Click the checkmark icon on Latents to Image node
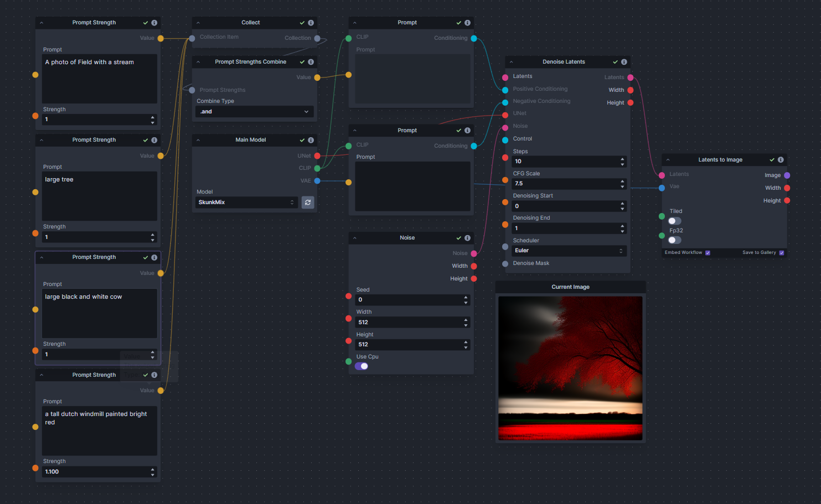 pyautogui.click(x=772, y=159)
